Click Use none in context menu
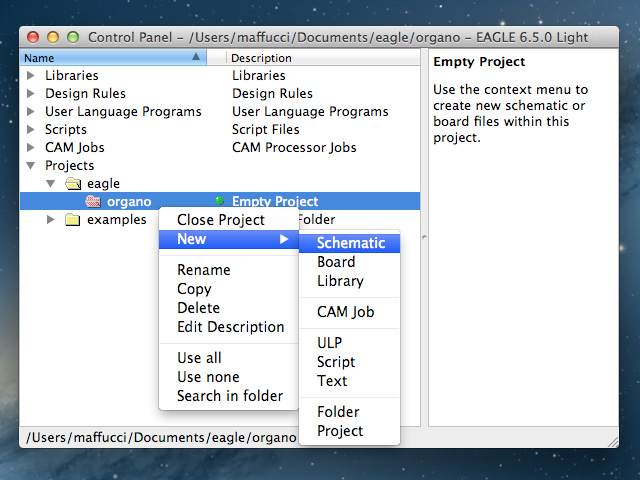Screen dimensions: 640x480 point(208,377)
